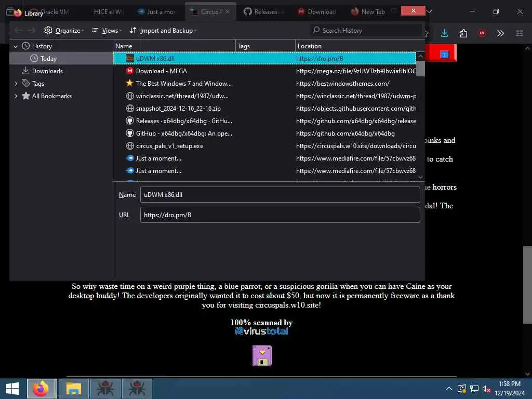The image size is (532, 399).
Task: Expand the Tags tree node
Action: pos(16,84)
